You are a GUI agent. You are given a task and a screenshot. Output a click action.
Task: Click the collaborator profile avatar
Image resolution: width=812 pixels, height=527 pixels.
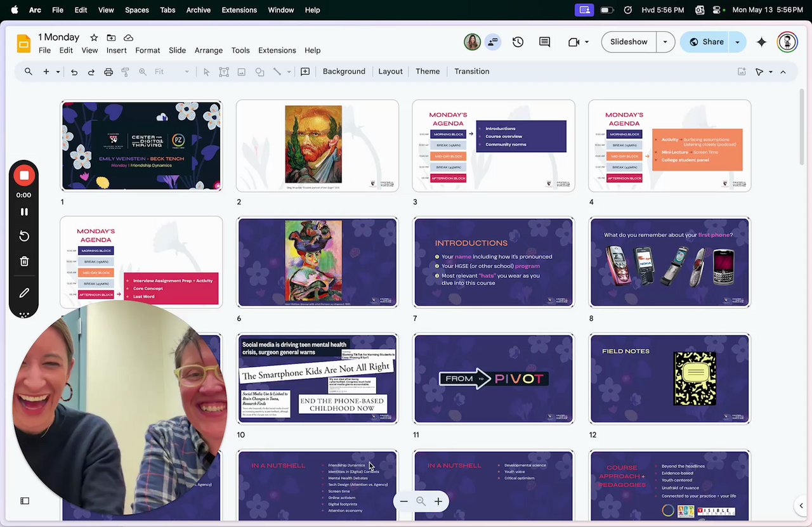472,42
